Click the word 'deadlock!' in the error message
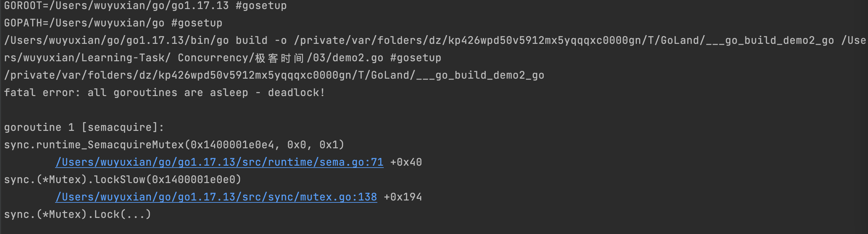 296,93
